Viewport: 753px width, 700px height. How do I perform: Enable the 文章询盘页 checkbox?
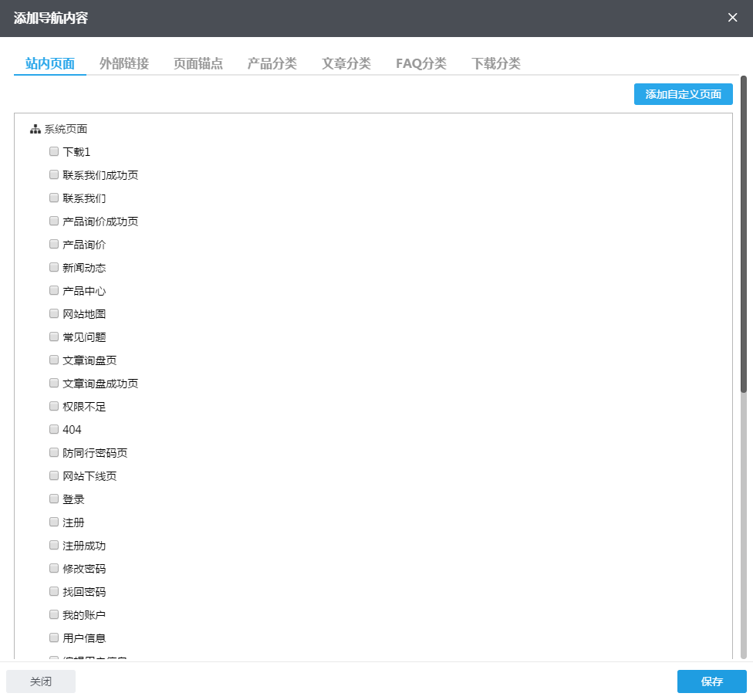pyautogui.click(x=53, y=359)
